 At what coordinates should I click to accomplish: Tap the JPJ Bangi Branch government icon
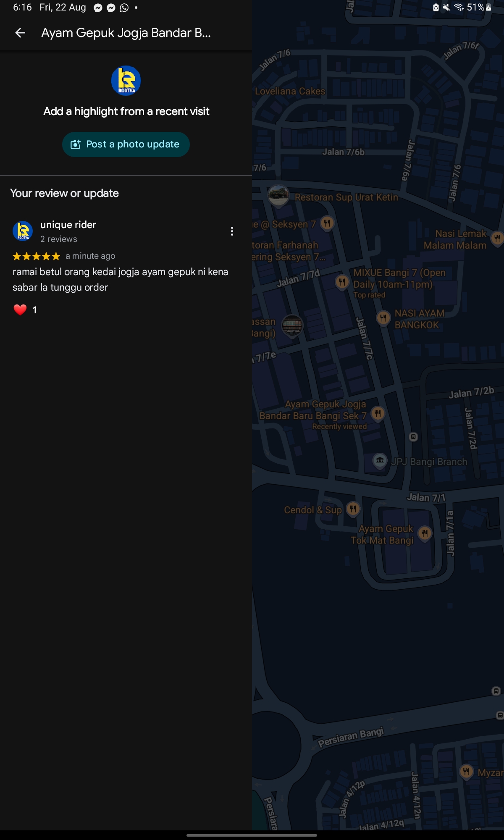(380, 460)
